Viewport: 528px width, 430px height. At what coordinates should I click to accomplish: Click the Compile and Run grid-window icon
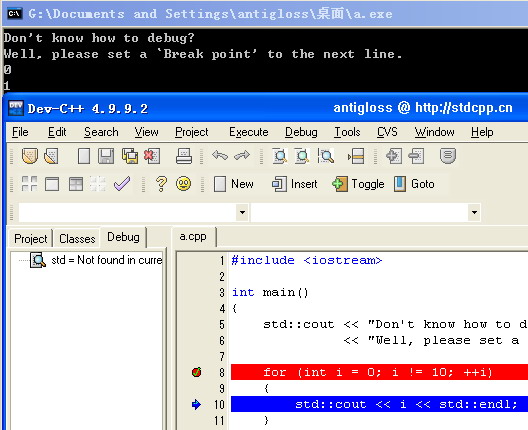click(76, 184)
